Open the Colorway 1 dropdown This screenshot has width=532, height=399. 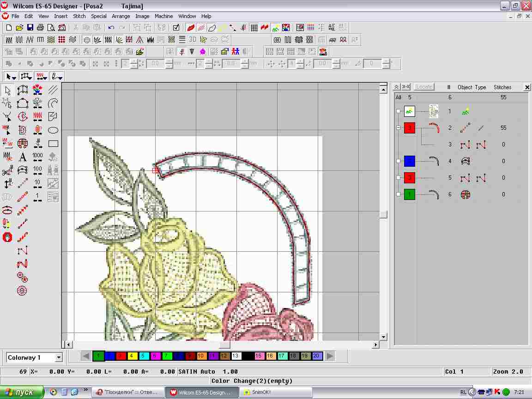(x=59, y=357)
